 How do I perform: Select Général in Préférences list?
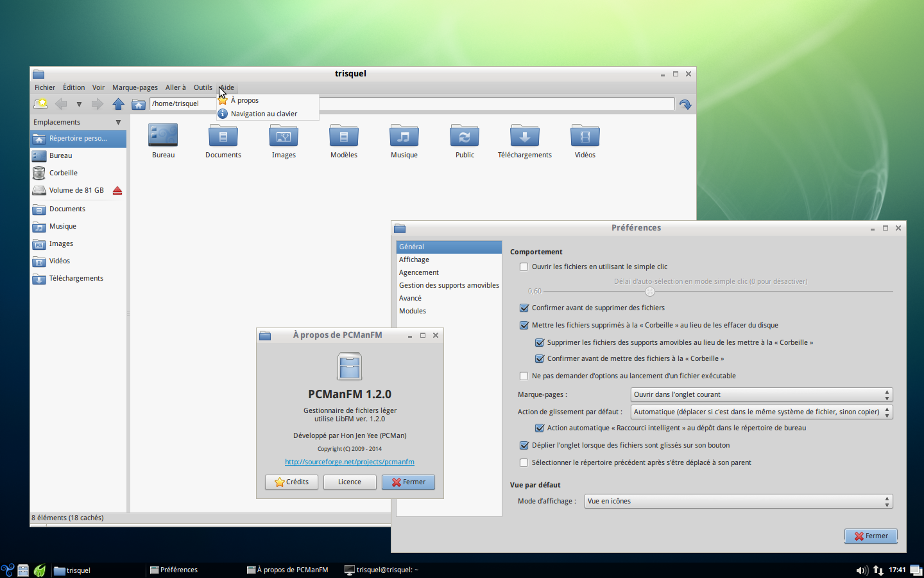[449, 247]
